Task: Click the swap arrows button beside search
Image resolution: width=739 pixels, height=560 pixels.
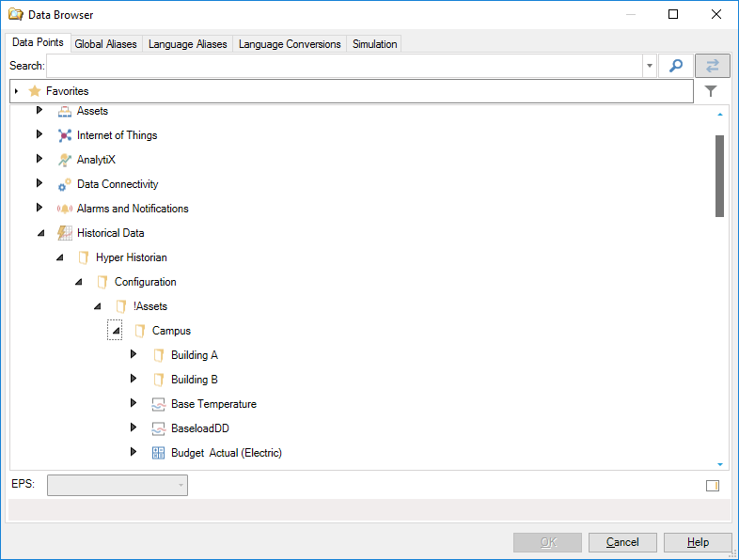Action: click(x=712, y=66)
